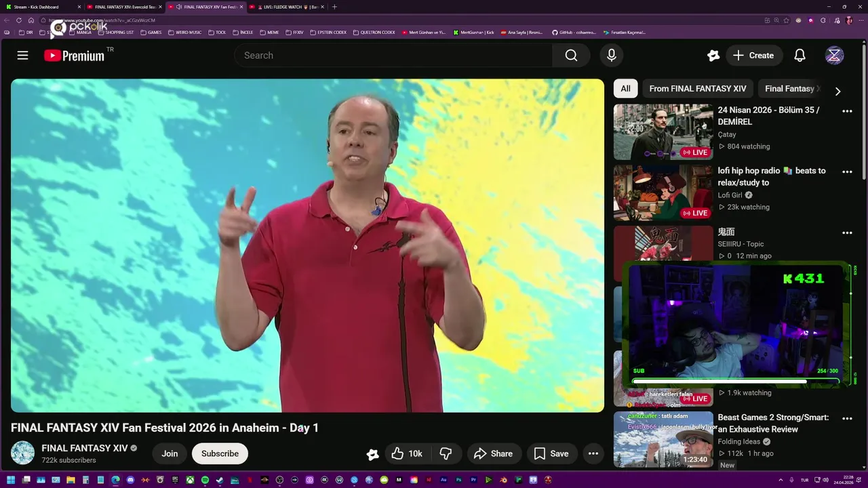Open Calculator from the taskbar

pos(85,481)
